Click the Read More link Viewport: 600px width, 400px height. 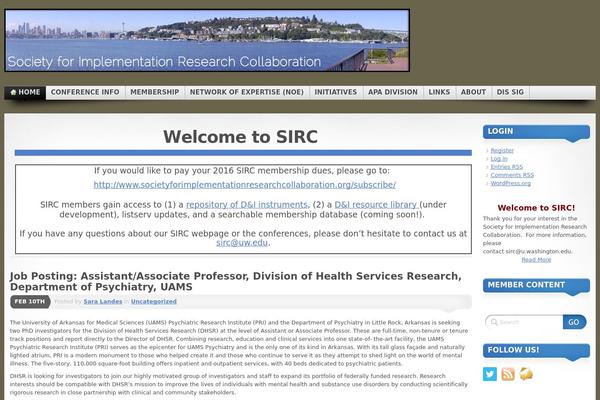(536, 260)
